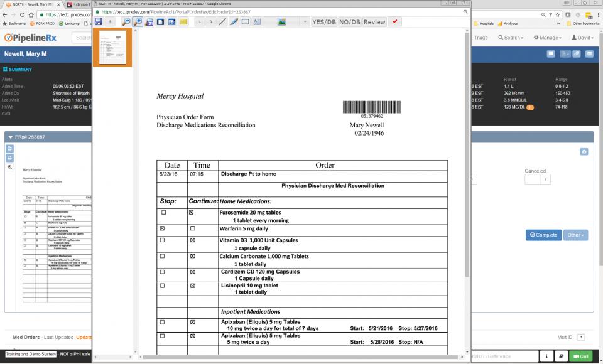Click the zoom out magnifier icon
Viewport: 603px width, 364px height.
(126, 22)
